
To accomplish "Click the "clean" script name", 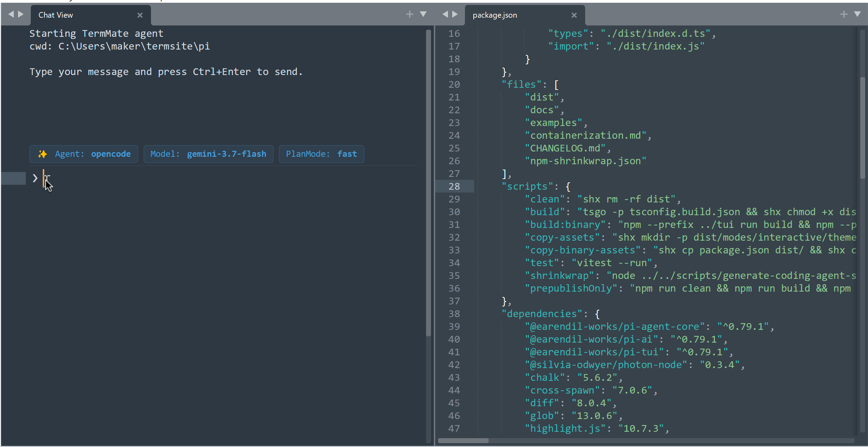I will (545, 199).
